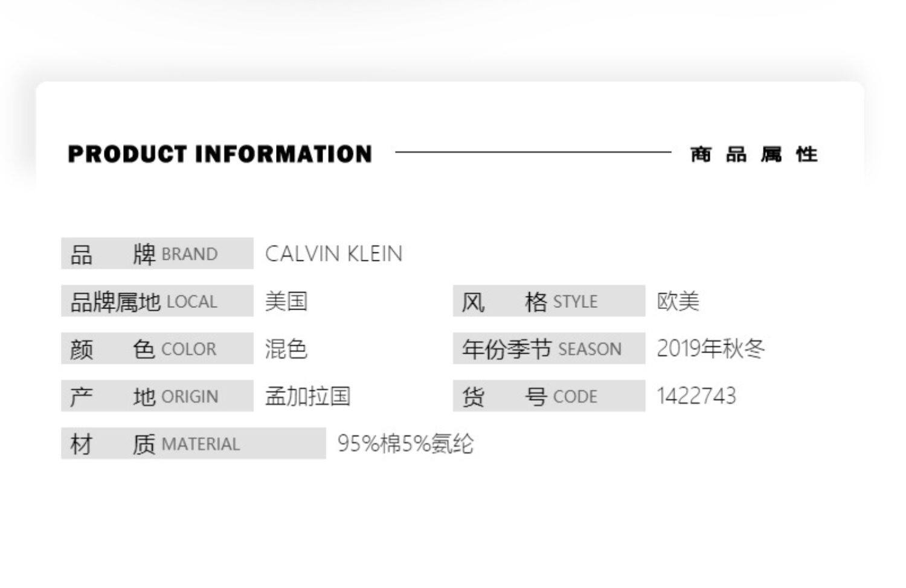Click the product code 1422743

pos(696,397)
